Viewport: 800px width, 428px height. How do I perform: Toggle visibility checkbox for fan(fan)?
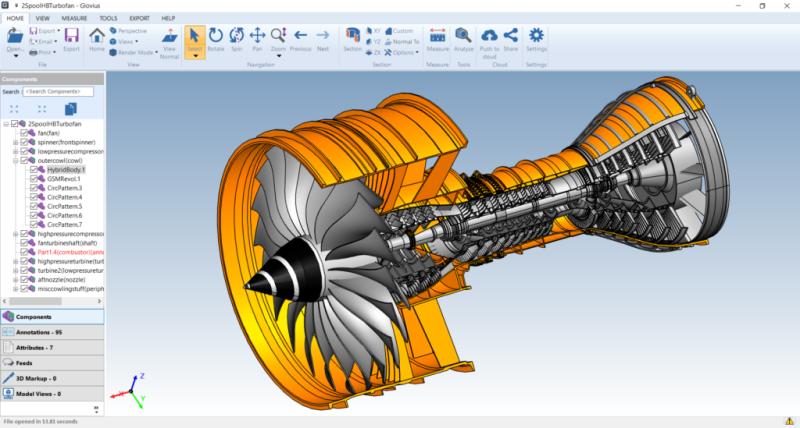tap(24, 133)
